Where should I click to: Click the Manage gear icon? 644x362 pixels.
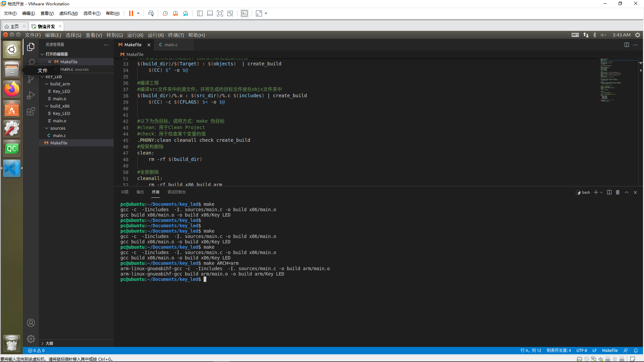(x=31, y=339)
